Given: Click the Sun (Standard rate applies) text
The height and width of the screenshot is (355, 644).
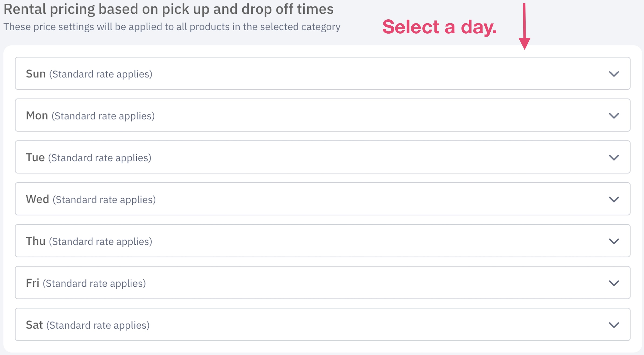Looking at the screenshot, I should [89, 74].
